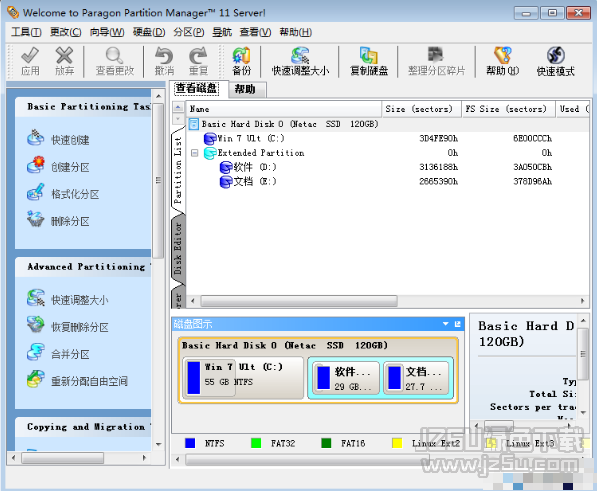Open 查看更改 (View changes) in toolbar
The width and height of the screenshot is (597, 491).
[x=114, y=61]
